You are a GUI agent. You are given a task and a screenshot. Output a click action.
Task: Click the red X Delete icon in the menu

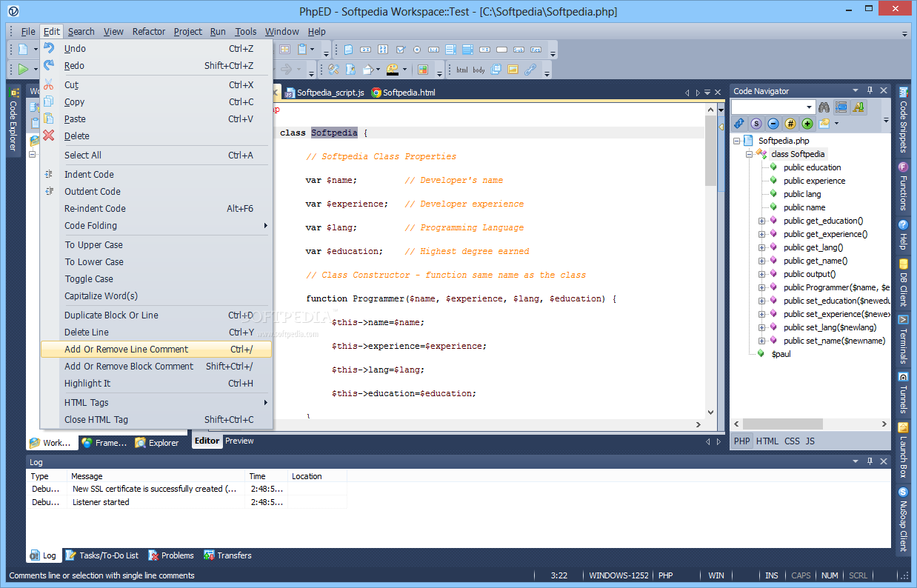coord(49,136)
